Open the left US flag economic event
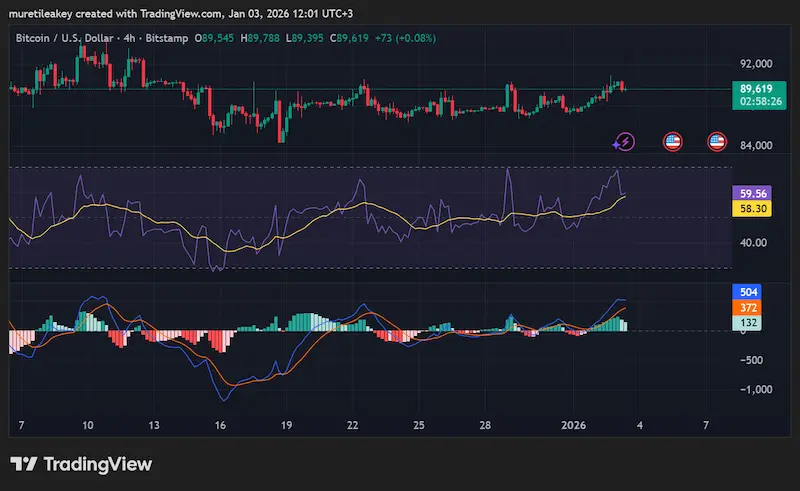Image resolution: width=800 pixels, height=491 pixels. coord(673,142)
